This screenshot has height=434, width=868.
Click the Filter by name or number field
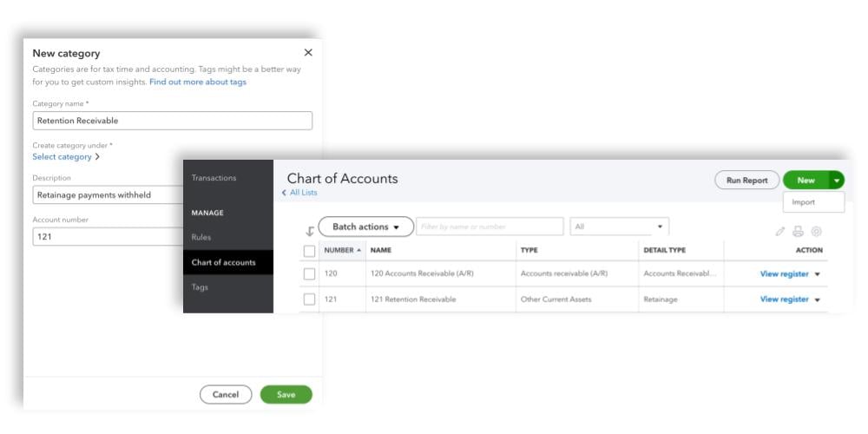pos(489,227)
